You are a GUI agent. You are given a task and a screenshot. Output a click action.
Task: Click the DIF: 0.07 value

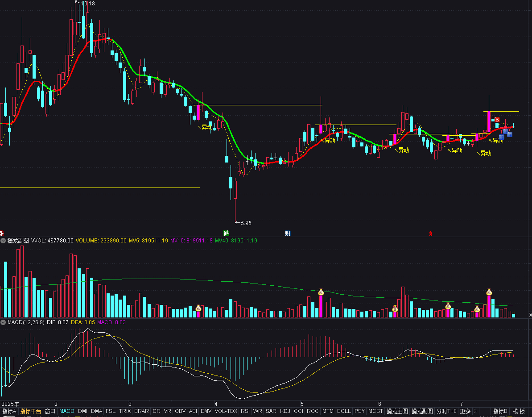tap(58, 322)
